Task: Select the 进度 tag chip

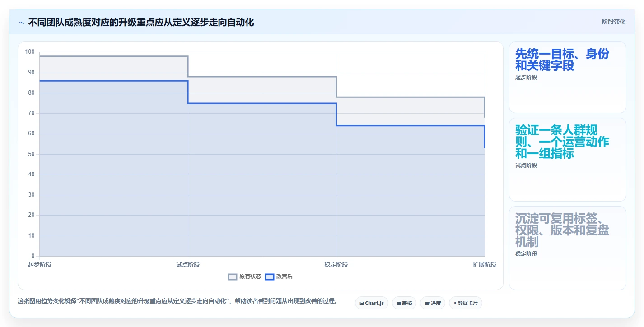Action: pos(433,303)
